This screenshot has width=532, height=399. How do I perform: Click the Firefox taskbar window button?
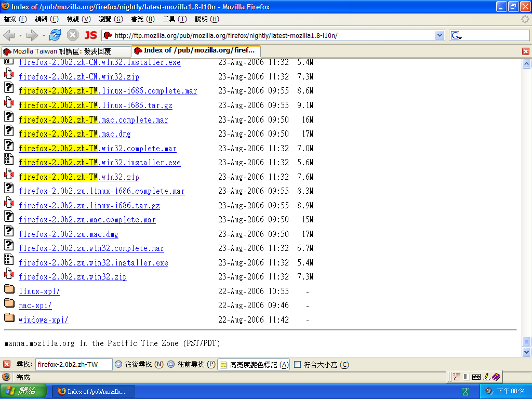[x=94, y=392]
